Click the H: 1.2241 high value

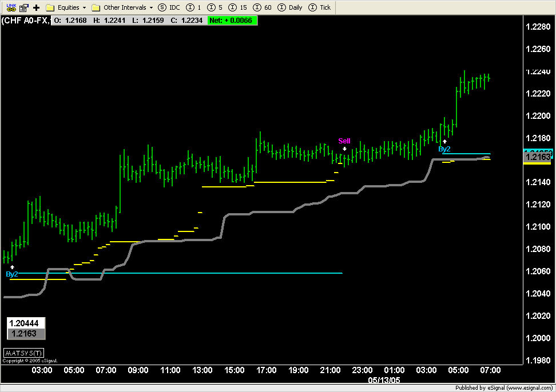pyautogui.click(x=109, y=21)
